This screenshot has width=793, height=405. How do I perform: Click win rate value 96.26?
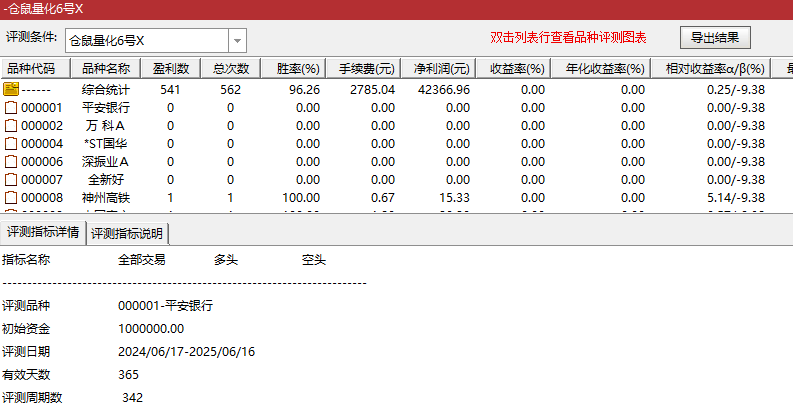[304, 90]
